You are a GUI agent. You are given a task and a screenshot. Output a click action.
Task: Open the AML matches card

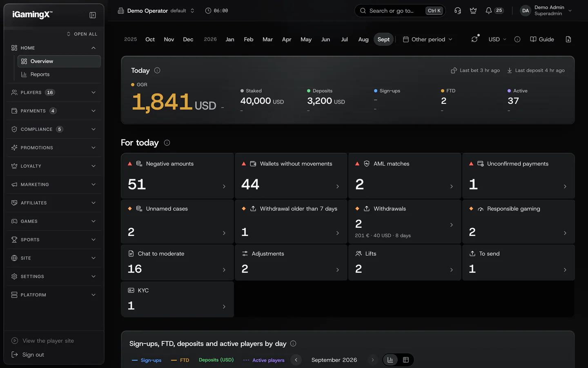click(405, 176)
